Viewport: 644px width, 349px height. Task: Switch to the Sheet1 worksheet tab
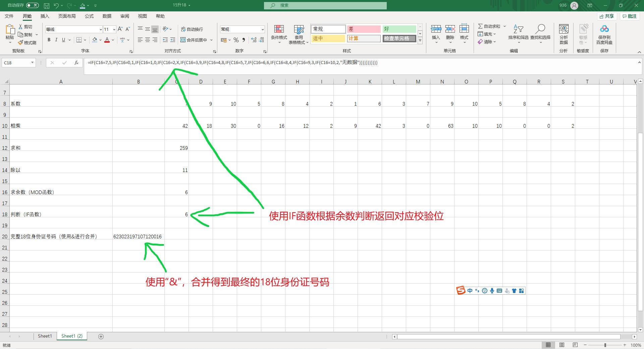(45, 336)
